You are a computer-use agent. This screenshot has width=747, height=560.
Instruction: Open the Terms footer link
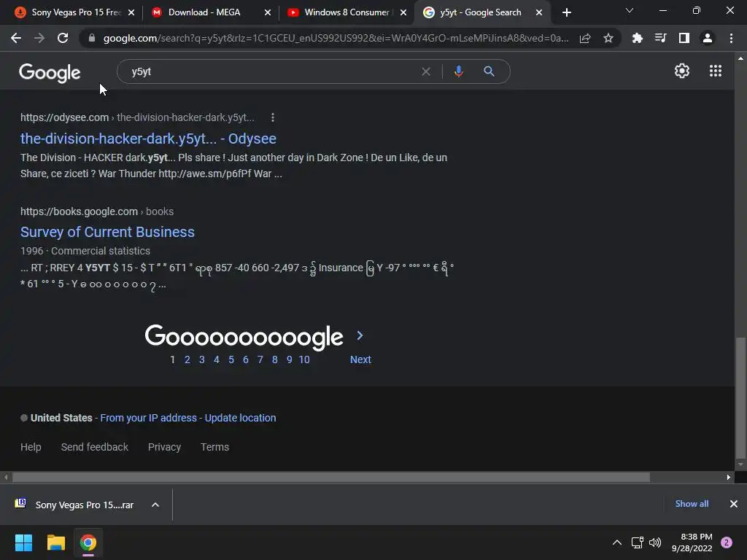pyautogui.click(x=215, y=447)
